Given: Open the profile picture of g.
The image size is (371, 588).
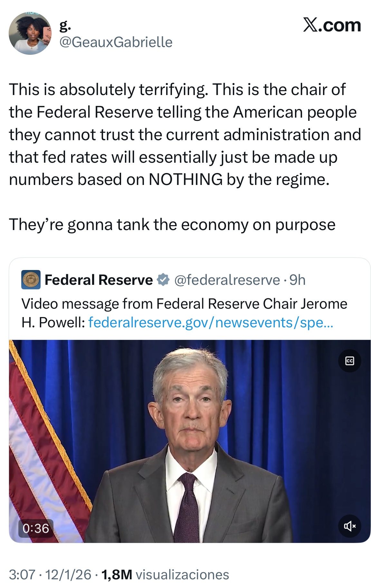Looking at the screenshot, I should tap(30, 34).
